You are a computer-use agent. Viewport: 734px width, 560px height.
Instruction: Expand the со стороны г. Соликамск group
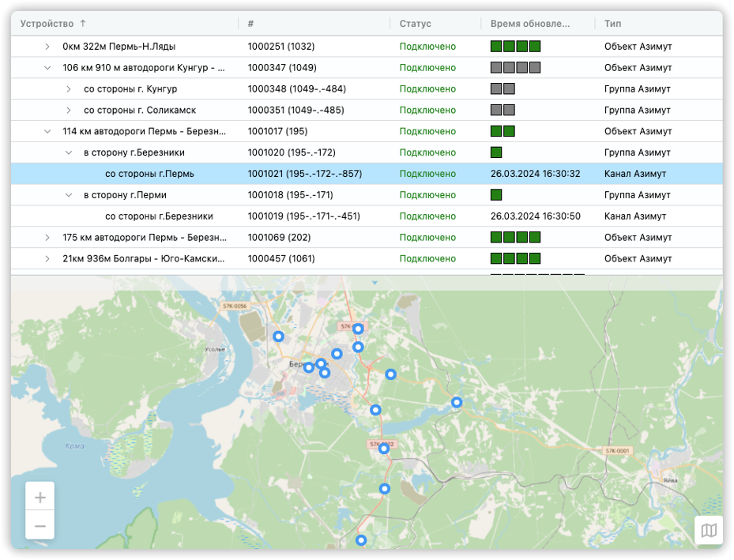pyautogui.click(x=69, y=111)
